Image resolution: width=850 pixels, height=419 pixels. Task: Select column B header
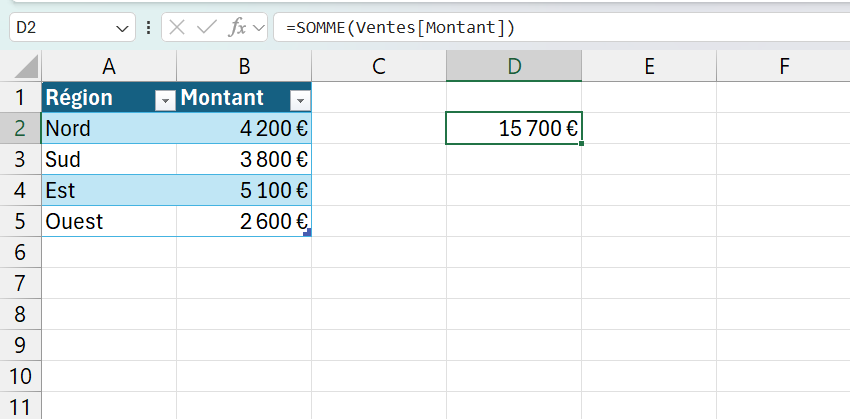tap(244, 66)
